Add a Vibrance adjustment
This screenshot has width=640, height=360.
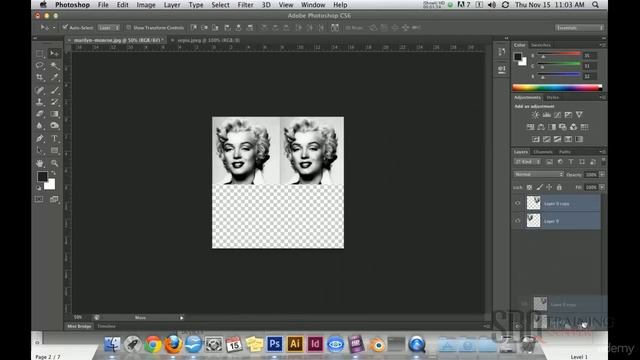point(579,115)
